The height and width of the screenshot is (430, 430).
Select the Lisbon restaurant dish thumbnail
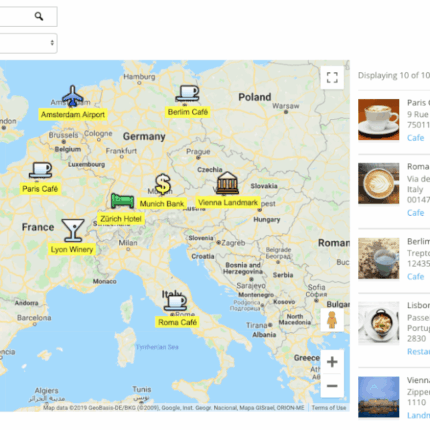coord(379,323)
